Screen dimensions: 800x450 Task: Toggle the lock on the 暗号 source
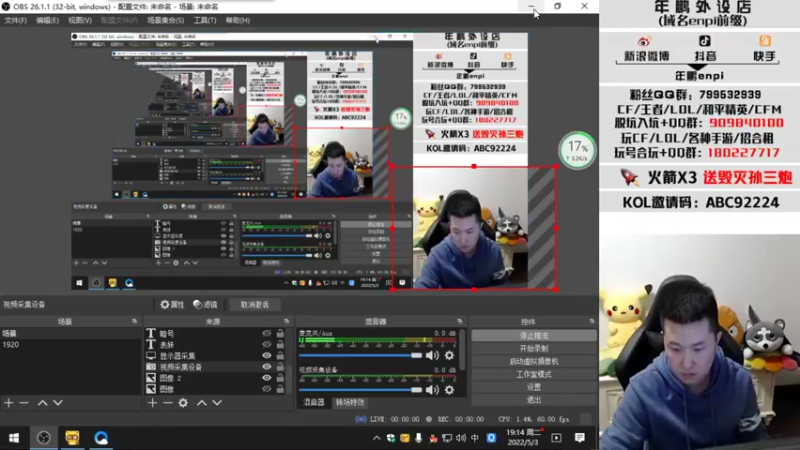pyautogui.click(x=280, y=333)
